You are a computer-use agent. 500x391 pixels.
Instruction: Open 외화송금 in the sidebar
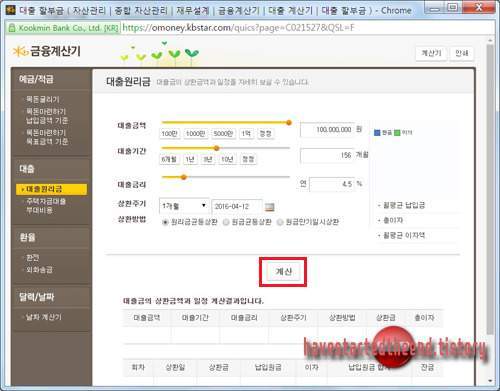(39, 270)
